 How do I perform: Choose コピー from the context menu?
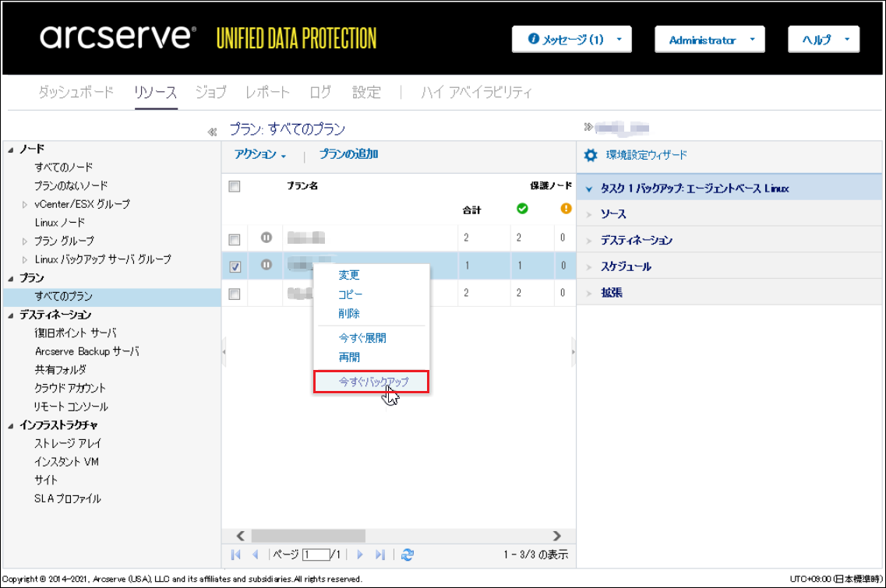(350, 294)
